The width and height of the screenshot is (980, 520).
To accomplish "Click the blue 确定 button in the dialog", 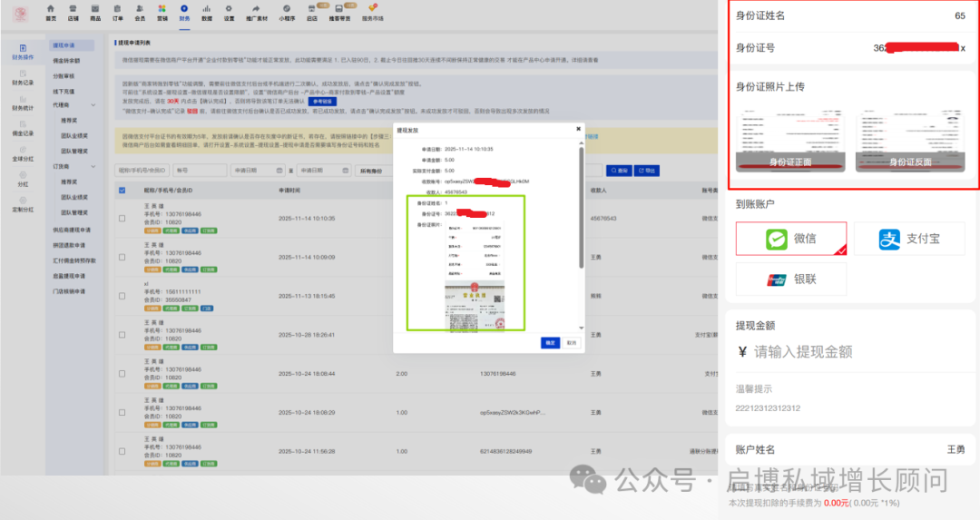I will coord(550,343).
